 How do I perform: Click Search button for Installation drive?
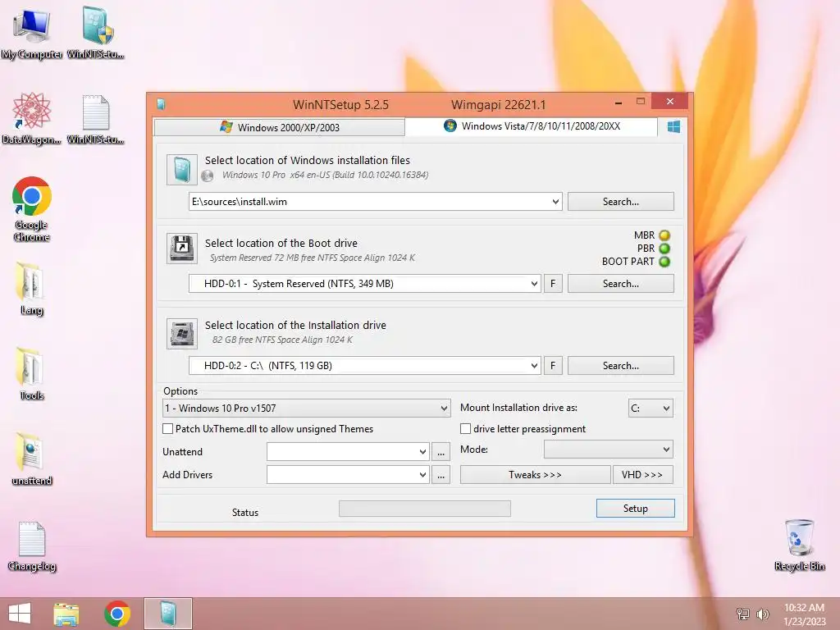(620, 366)
